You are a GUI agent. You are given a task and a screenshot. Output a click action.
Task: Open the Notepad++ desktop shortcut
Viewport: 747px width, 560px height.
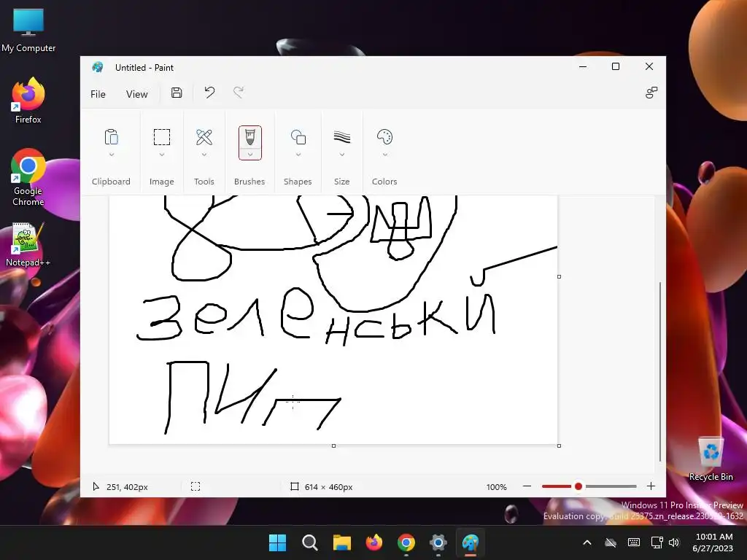[x=28, y=244]
